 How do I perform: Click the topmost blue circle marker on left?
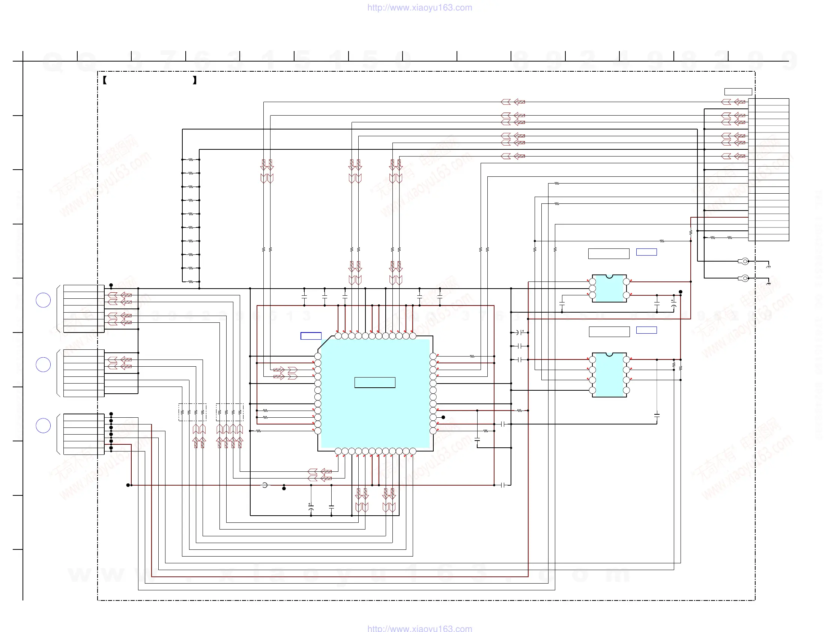[43, 301]
